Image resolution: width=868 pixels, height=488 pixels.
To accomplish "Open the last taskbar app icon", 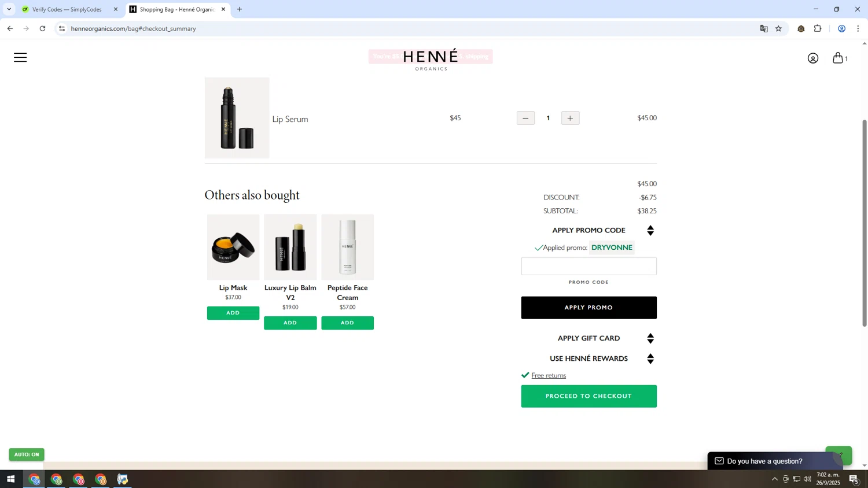I will pyautogui.click(x=122, y=479).
